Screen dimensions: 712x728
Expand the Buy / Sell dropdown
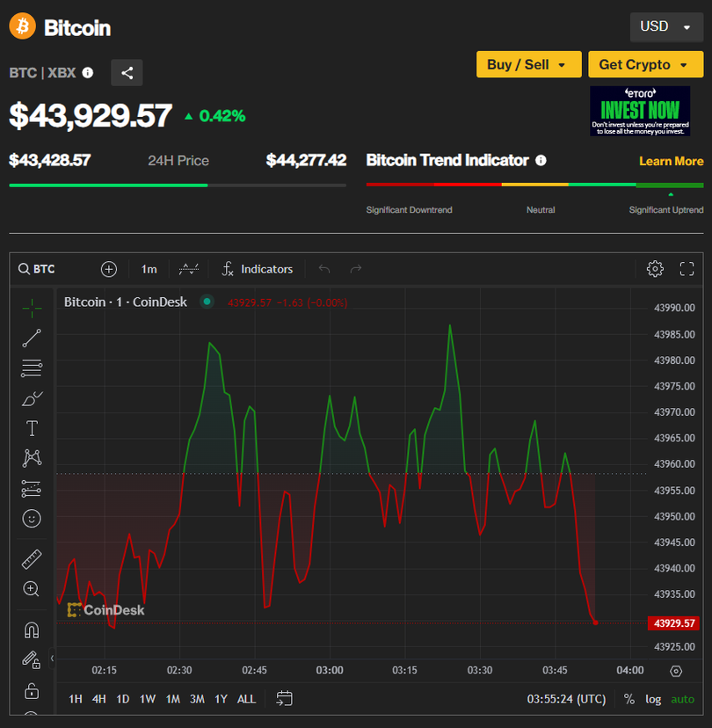[x=528, y=64]
